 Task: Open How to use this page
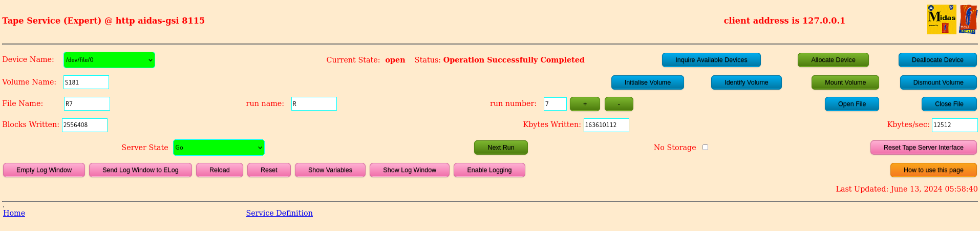click(x=933, y=170)
